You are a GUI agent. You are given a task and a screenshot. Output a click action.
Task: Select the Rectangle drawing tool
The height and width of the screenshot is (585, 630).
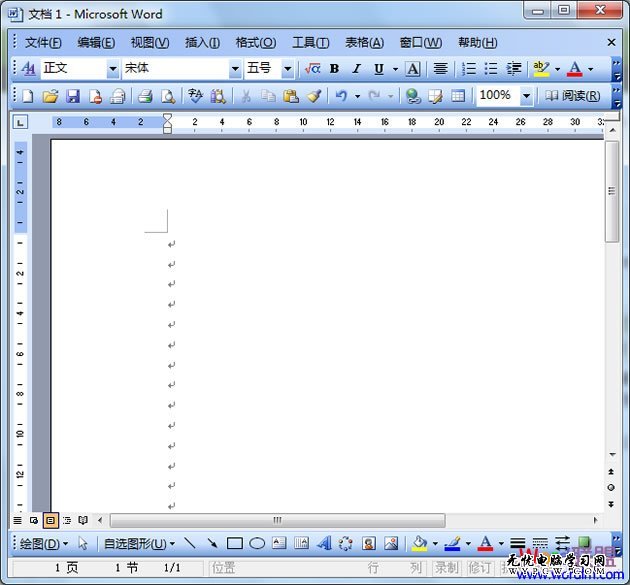235,544
